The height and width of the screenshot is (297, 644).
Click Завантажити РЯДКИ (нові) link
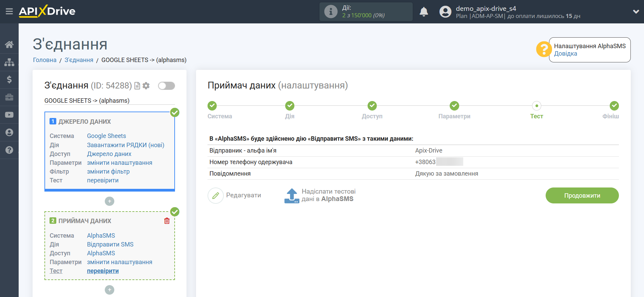pos(125,145)
